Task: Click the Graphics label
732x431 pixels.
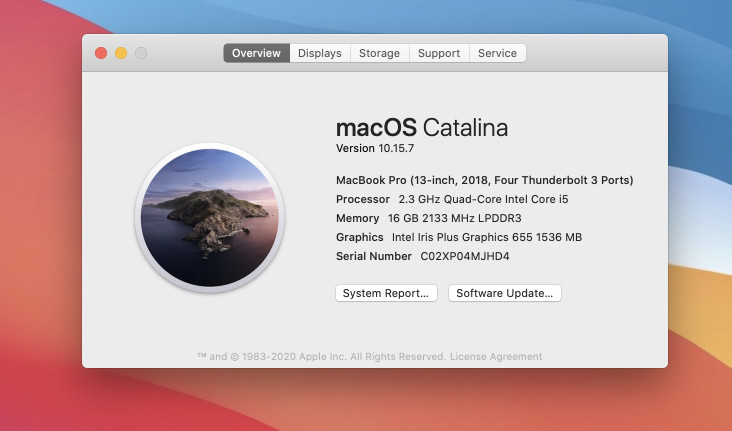Action: 359,237
